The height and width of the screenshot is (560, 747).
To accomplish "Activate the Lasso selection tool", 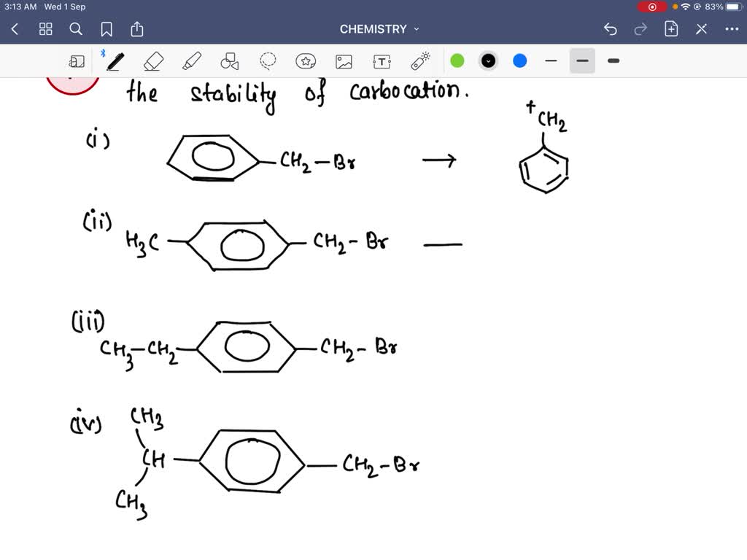I will 268,61.
